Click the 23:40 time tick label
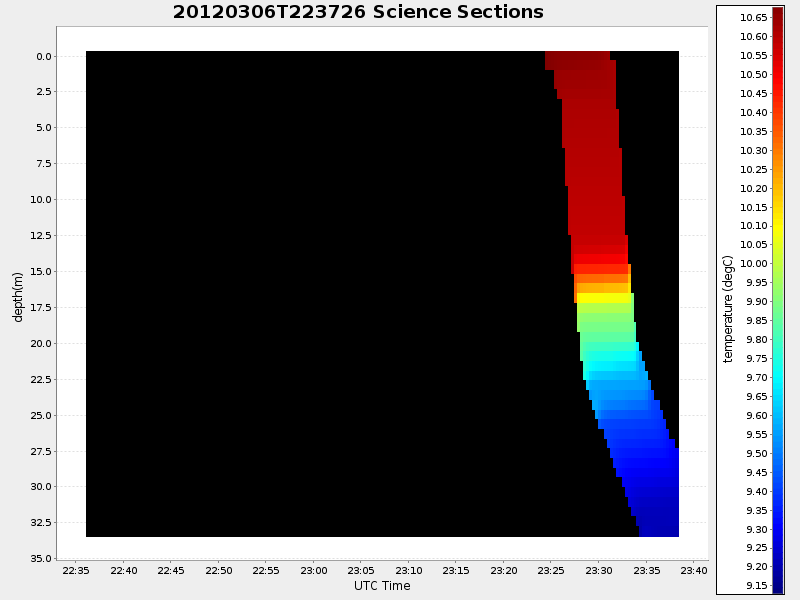The width and height of the screenshot is (800, 600). click(x=694, y=570)
